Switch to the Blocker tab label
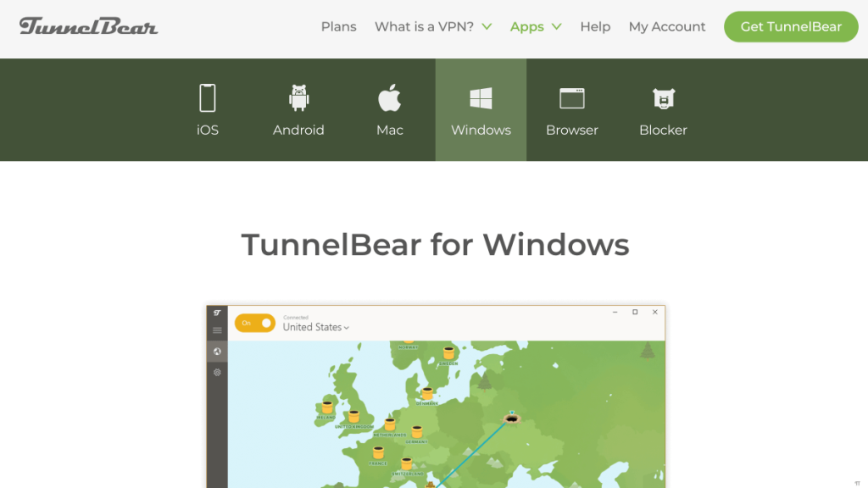Image resolution: width=868 pixels, height=488 pixels. click(663, 130)
